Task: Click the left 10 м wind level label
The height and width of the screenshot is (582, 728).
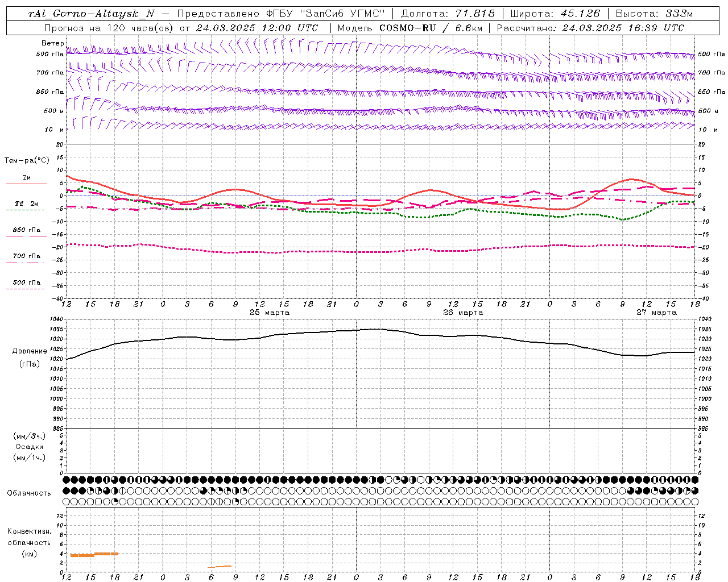Action: tap(55, 130)
